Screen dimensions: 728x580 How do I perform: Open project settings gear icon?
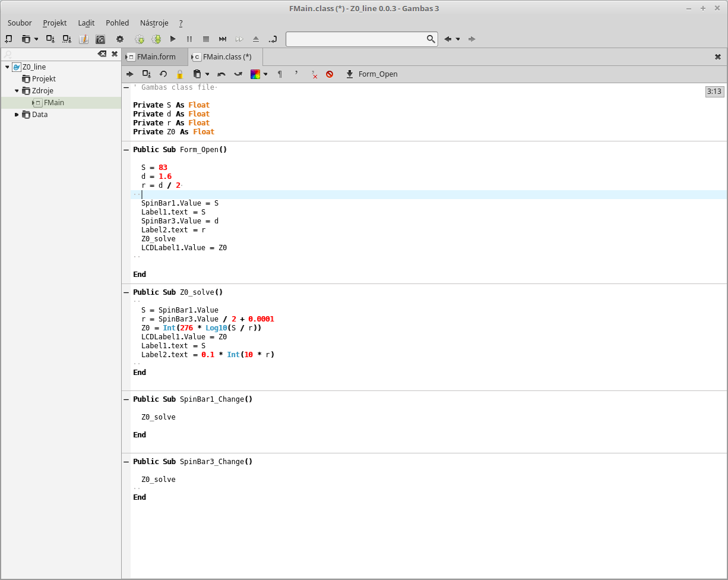[x=120, y=39]
